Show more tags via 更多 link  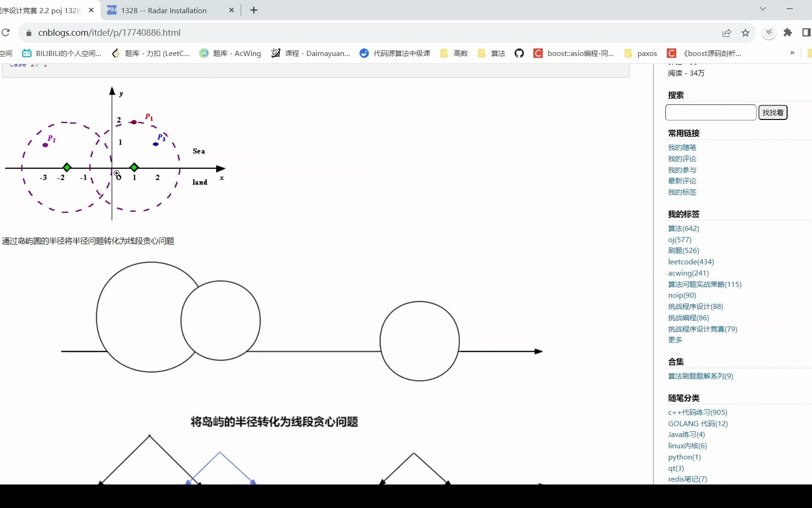click(675, 340)
